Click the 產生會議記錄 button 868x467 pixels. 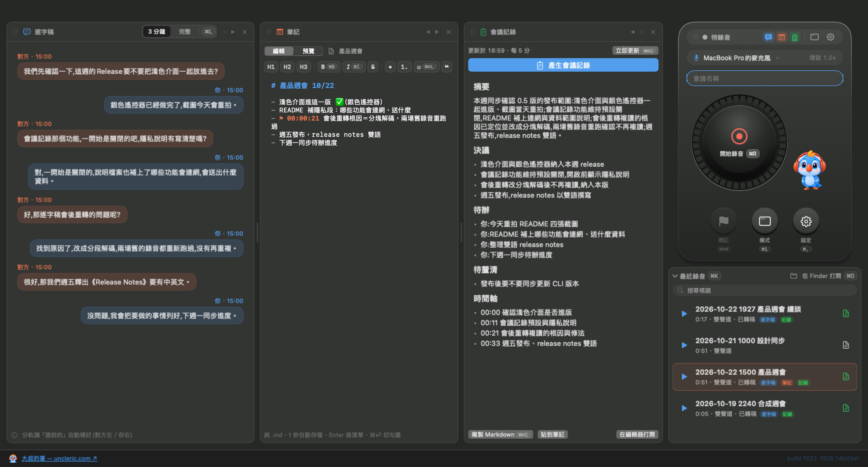point(563,65)
